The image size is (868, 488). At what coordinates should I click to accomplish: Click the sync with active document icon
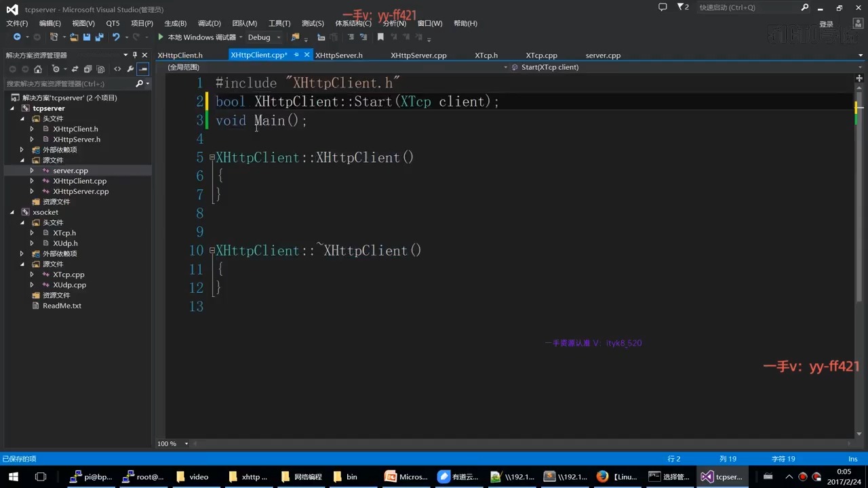click(75, 69)
